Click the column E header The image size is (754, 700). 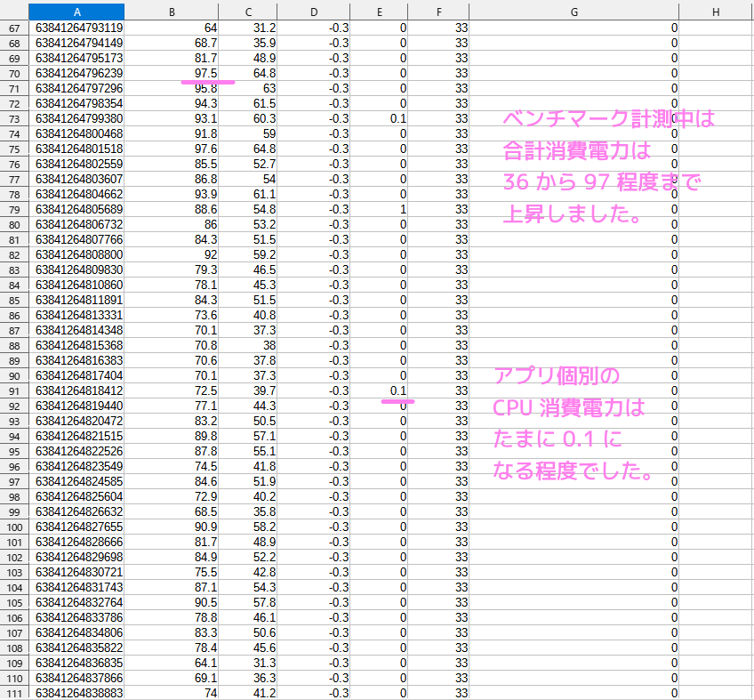coord(380,11)
